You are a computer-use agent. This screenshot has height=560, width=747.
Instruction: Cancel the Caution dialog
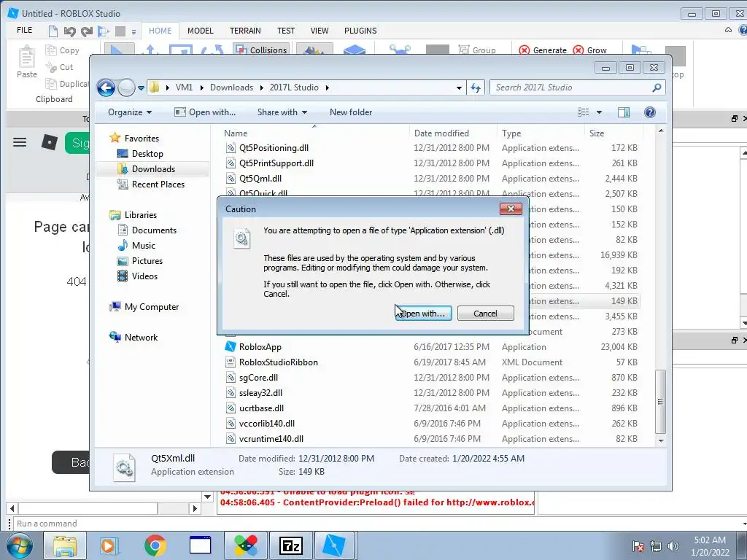click(485, 314)
